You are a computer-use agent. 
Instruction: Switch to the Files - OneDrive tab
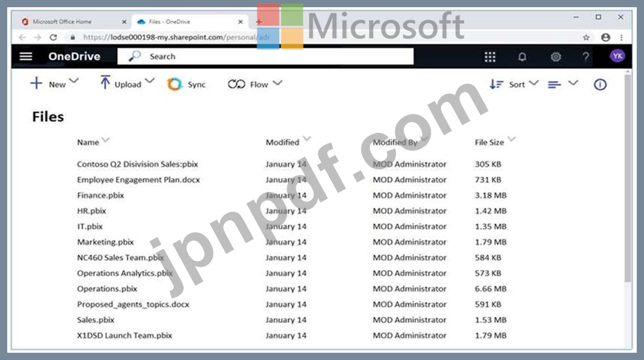[189, 21]
